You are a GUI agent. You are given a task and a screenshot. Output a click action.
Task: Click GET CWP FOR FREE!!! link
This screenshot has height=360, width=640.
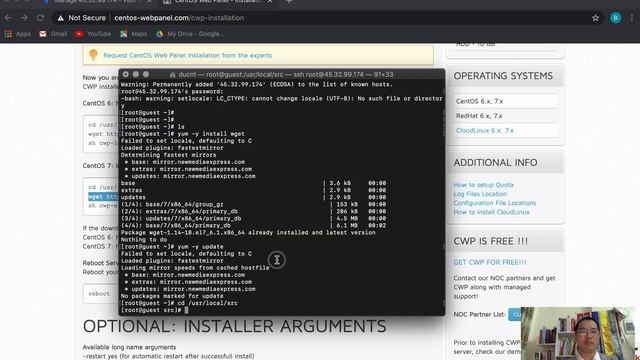[x=490, y=262]
